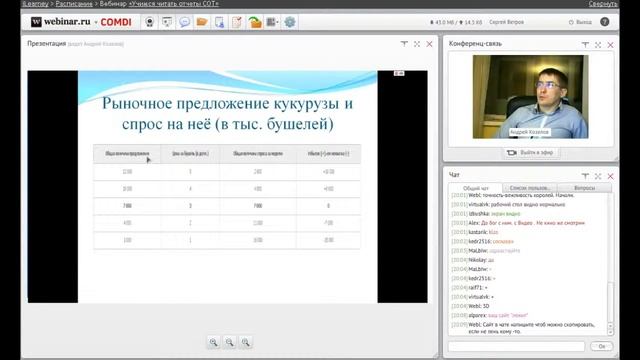640x360 pixels.
Task: Click the Выход logout link
Action: [x=580, y=22]
